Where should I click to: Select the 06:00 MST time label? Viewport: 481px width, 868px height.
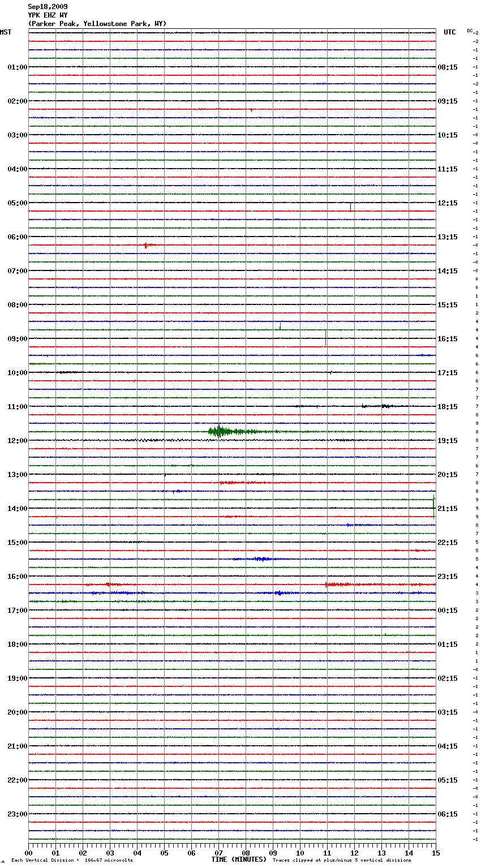18,237
